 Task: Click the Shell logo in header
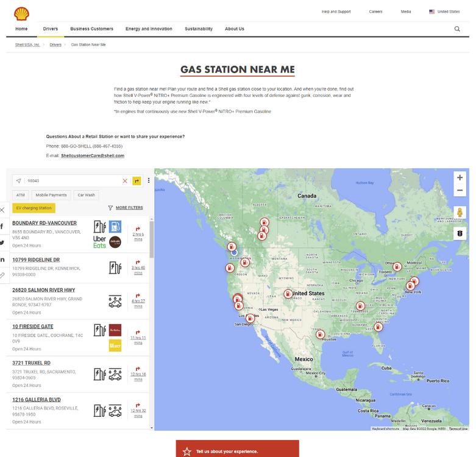click(x=22, y=12)
